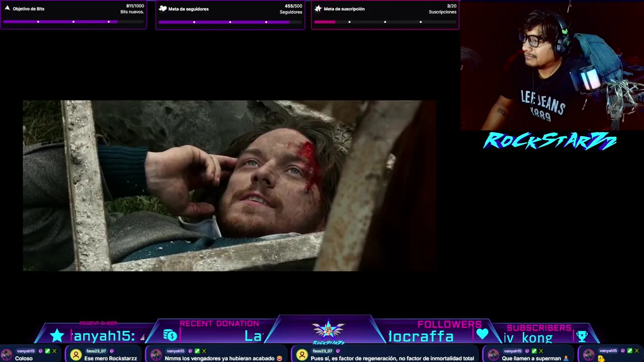This screenshot has width=644, height=362.
Task: Click the green badge on the superman message
Action: (x=534, y=351)
